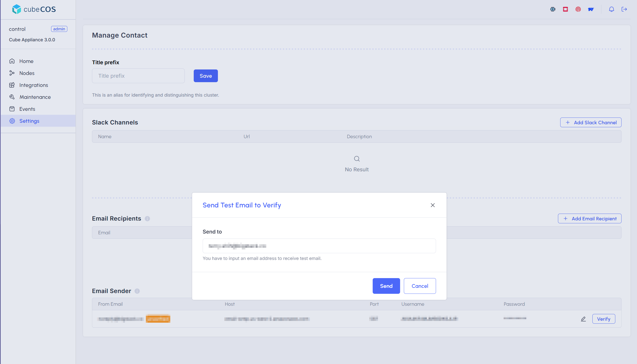Click the Cube Appliance 3.0.0 label
The width and height of the screenshot is (637, 364).
pos(32,40)
